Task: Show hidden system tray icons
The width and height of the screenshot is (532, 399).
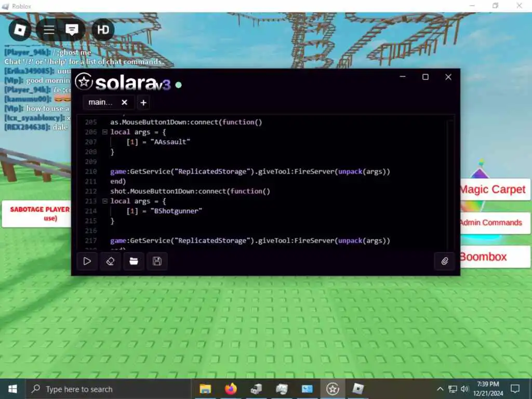Action: pos(440,389)
